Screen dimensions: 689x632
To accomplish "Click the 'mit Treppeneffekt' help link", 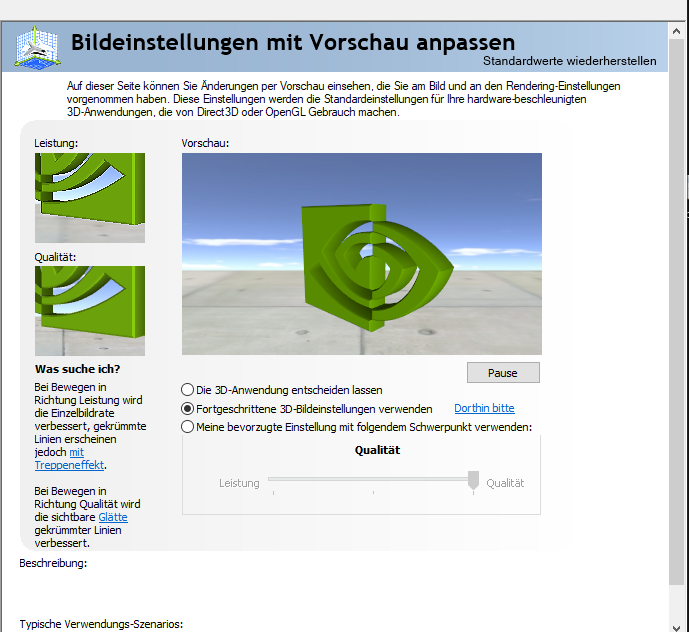I will pos(69,459).
